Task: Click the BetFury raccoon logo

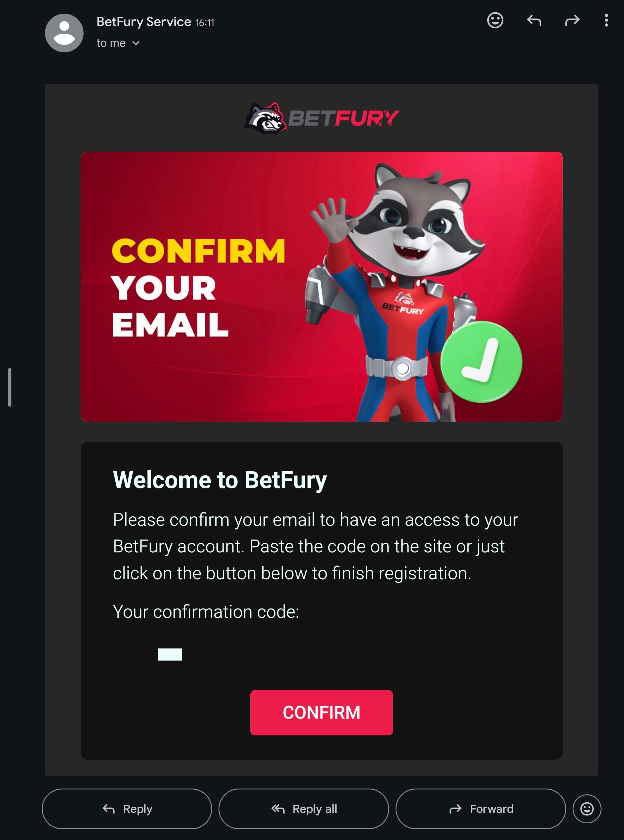Action: (321, 118)
